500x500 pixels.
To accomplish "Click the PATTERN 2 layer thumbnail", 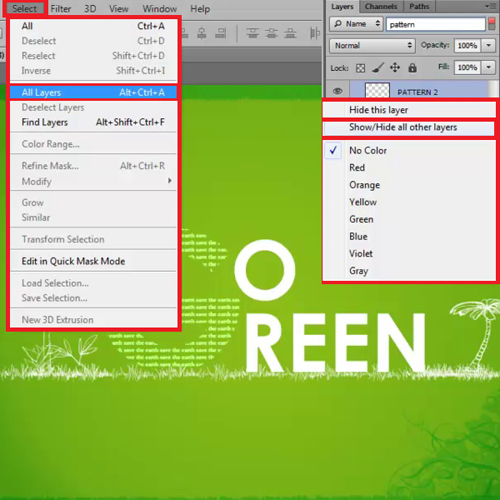I will (x=377, y=90).
